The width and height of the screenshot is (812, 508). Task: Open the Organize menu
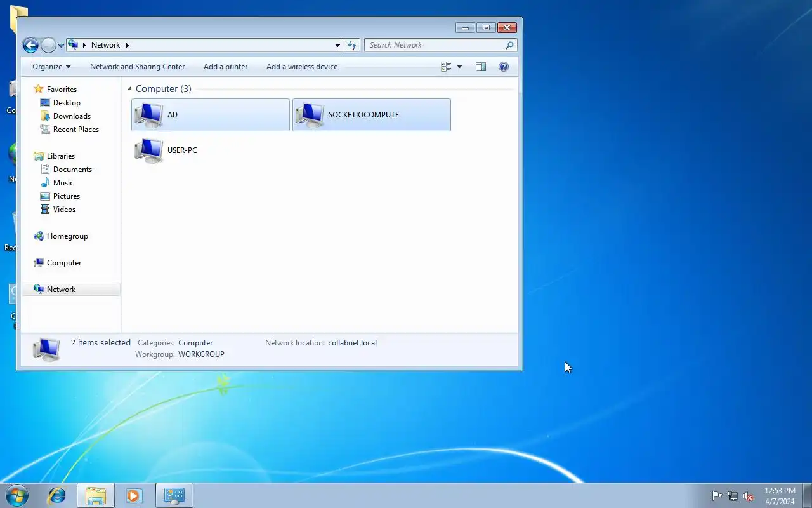tap(51, 67)
